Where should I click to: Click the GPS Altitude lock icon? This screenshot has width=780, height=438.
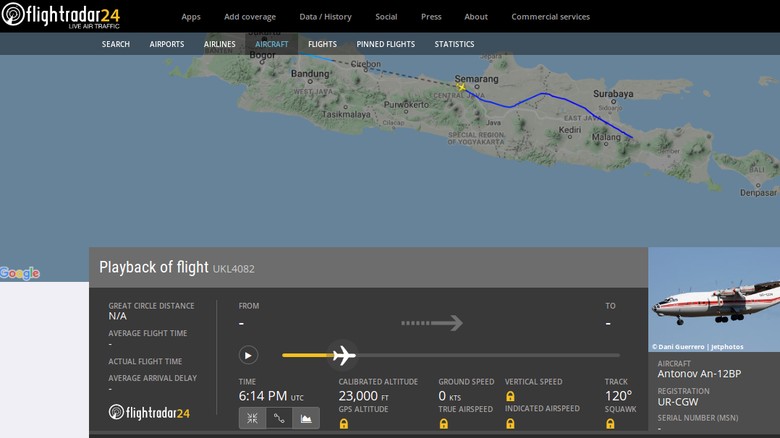coord(344,424)
